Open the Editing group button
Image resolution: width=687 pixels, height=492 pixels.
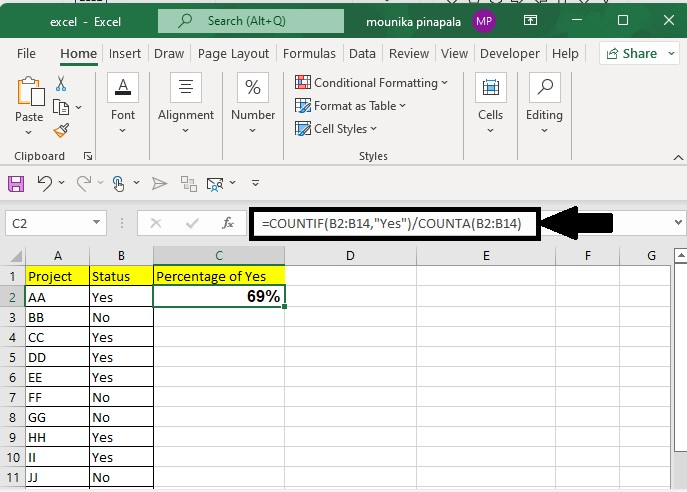pyautogui.click(x=544, y=105)
